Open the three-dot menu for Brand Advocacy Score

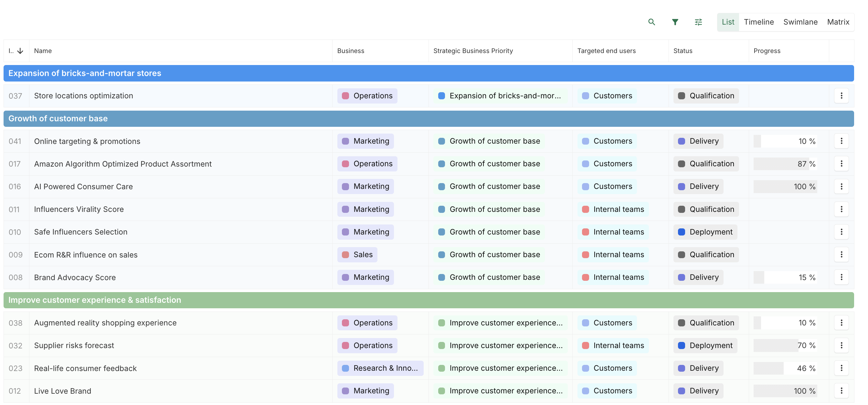pos(842,277)
